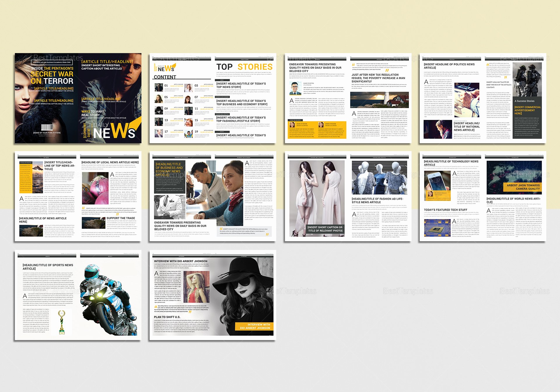Select '[HEADLINE/TITLE OF SPORTS NEWS ARTICLE]' text

tap(48, 267)
